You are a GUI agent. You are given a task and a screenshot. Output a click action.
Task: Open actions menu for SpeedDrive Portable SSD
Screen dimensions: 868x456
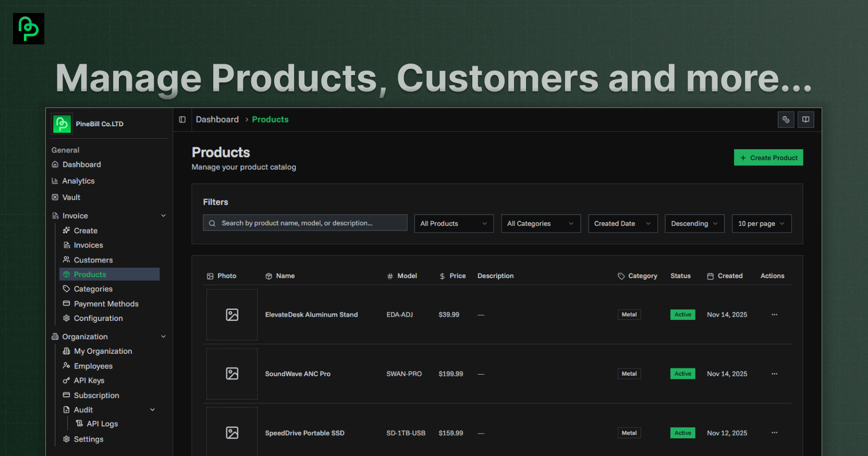click(x=774, y=433)
